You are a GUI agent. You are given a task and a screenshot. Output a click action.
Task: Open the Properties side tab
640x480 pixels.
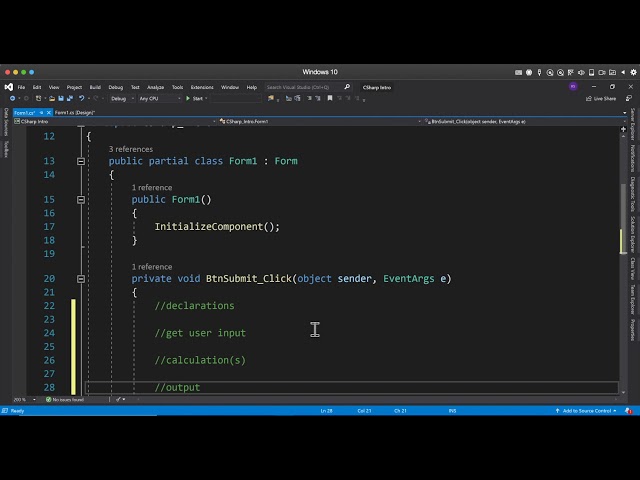[x=633, y=329]
